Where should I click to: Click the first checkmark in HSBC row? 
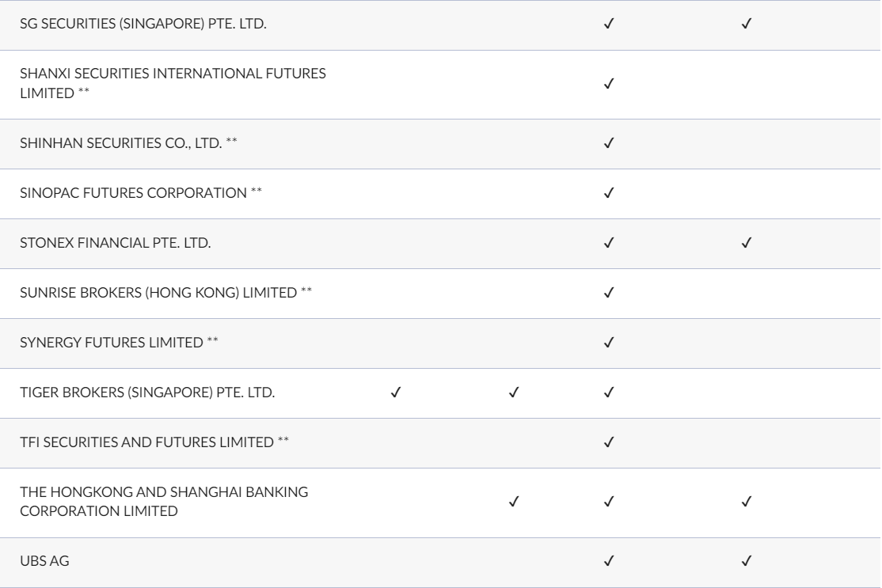[514, 502]
